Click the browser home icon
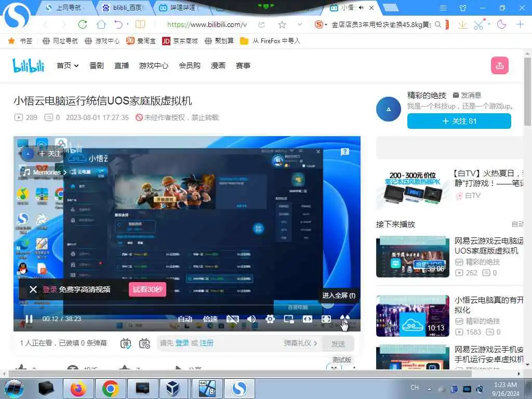Screen dimensions: 532x399 (x=101, y=24)
